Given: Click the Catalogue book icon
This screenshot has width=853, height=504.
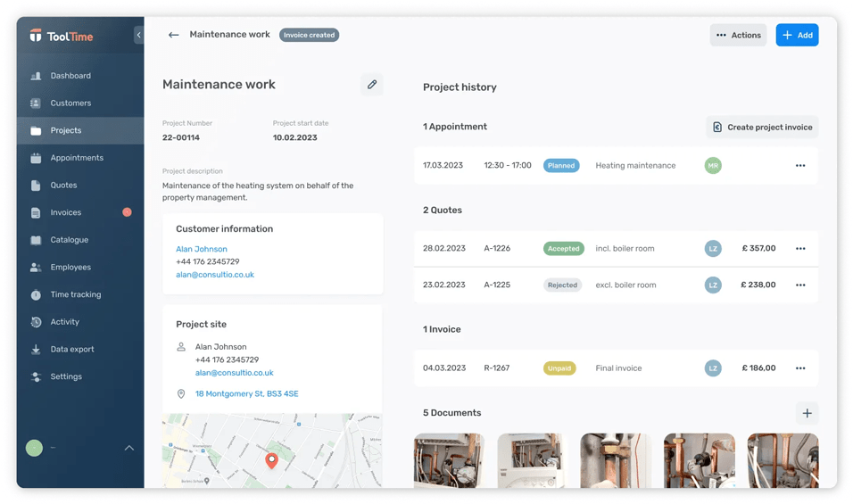Looking at the screenshot, I should (36, 240).
